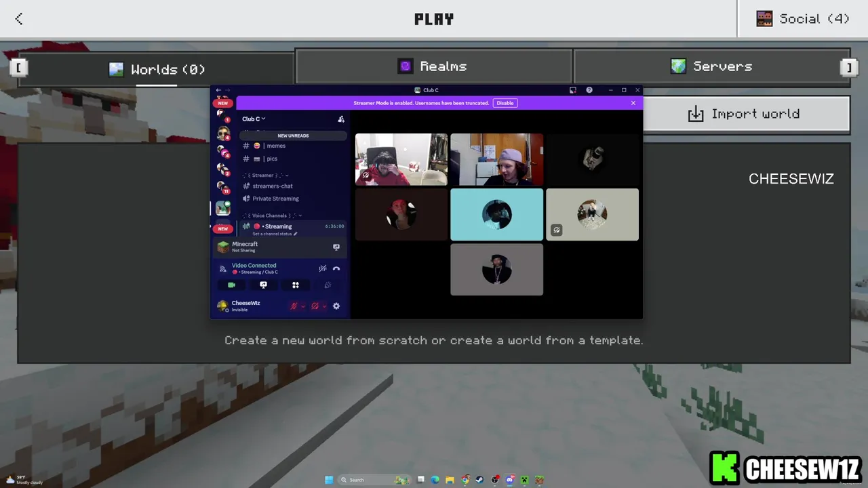Open Minecraft grass block icon on taskbar
868x488 pixels.
click(x=539, y=480)
